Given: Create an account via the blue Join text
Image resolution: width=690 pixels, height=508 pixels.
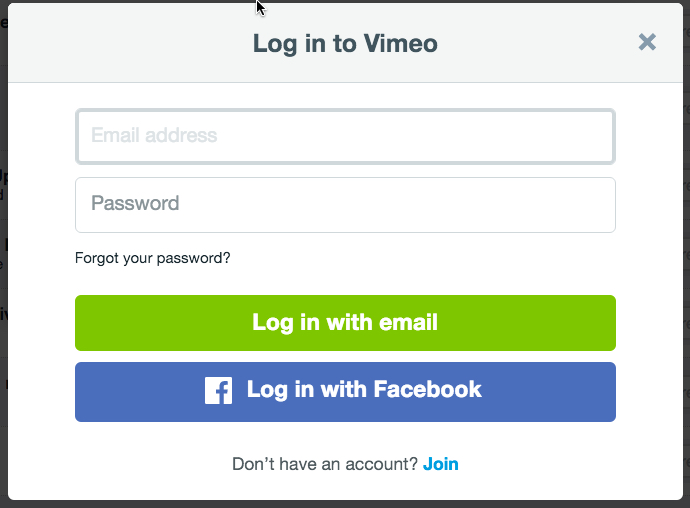Looking at the screenshot, I should click(x=441, y=464).
